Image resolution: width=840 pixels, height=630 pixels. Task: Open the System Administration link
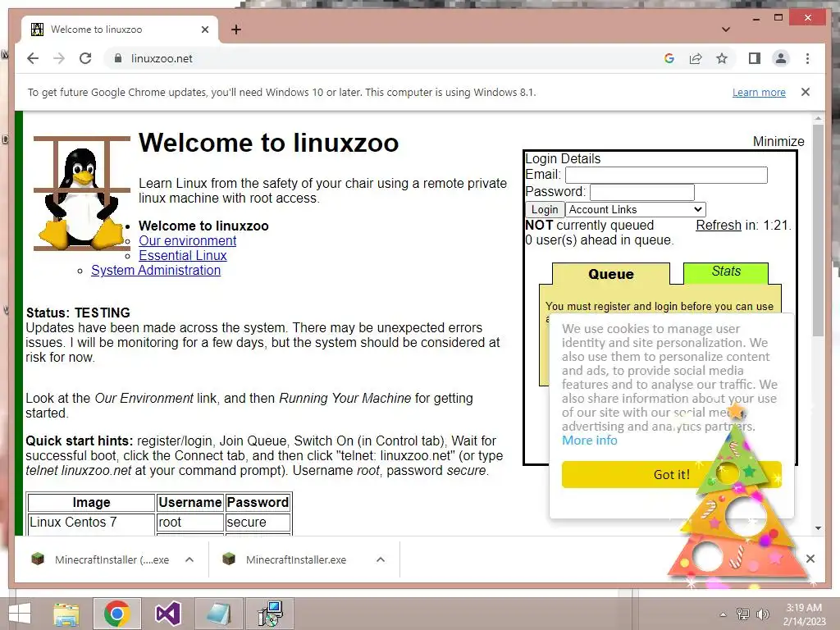pos(156,270)
